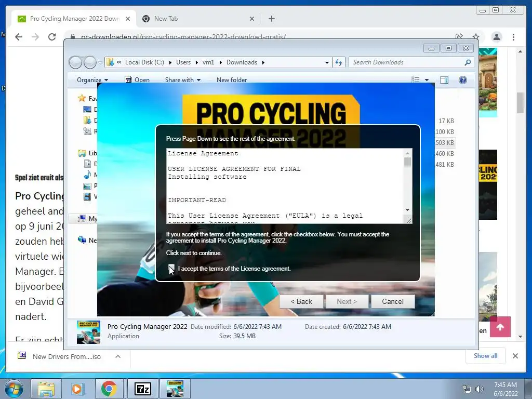
Task: Bookmark this page with the star icon
Action: coord(476,36)
